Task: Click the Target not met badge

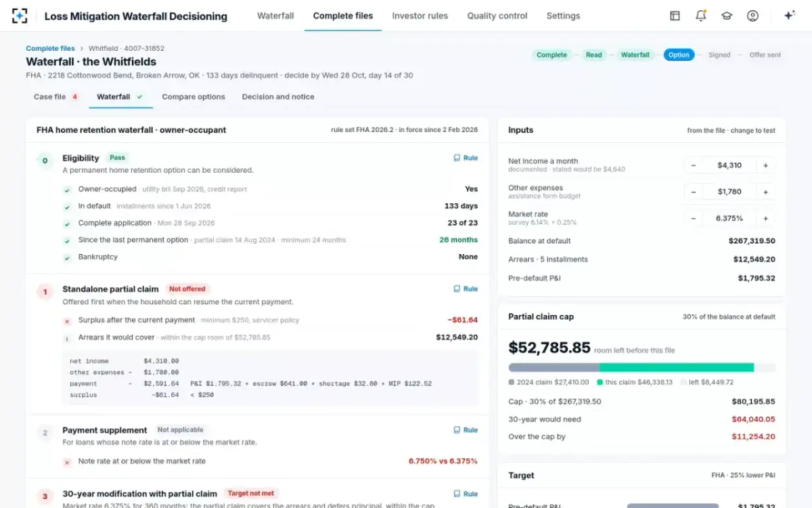Action: point(251,493)
